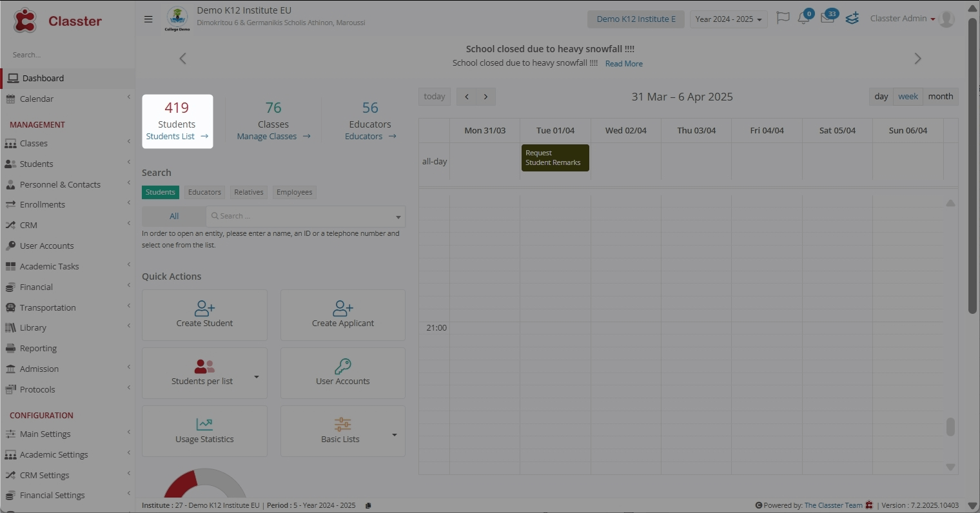The image size is (980, 513).
Task: Open the Year 2024 - 2025 dropdown
Action: 728,19
